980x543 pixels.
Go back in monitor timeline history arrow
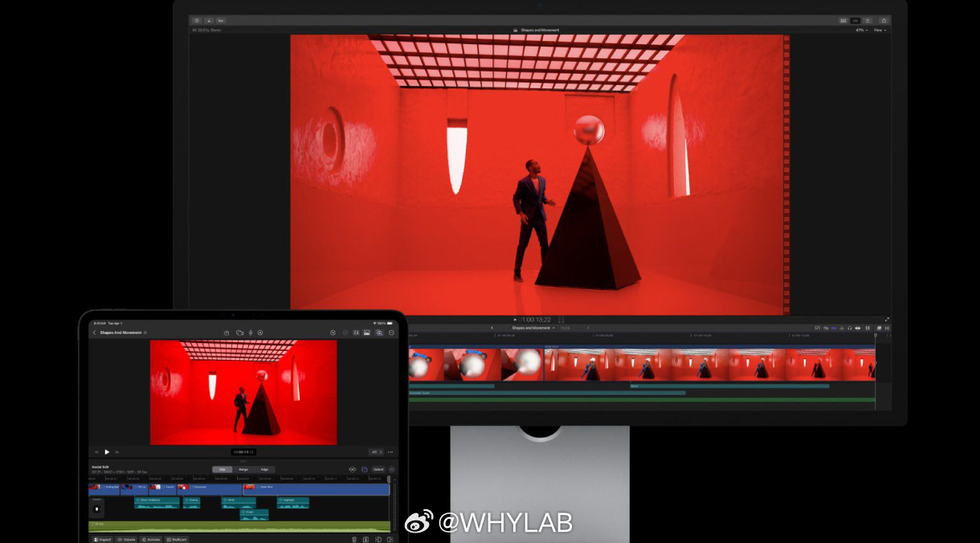point(492,328)
